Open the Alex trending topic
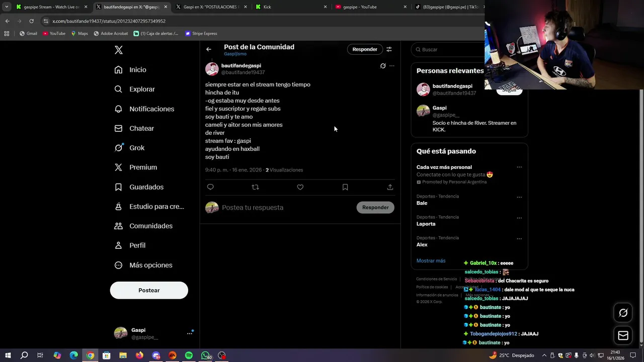The height and width of the screenshot is (362, 644). point(422,244)
